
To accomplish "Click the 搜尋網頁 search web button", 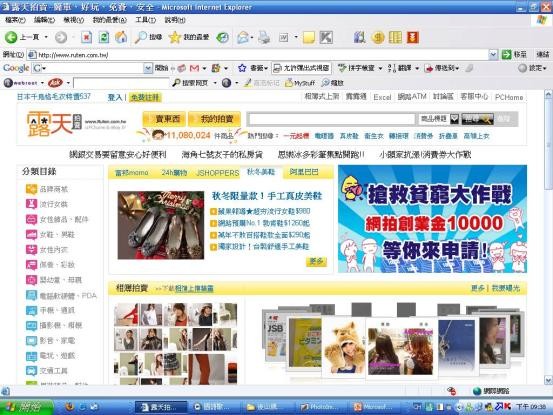I will pyautogui.click(x=190, y=83).
